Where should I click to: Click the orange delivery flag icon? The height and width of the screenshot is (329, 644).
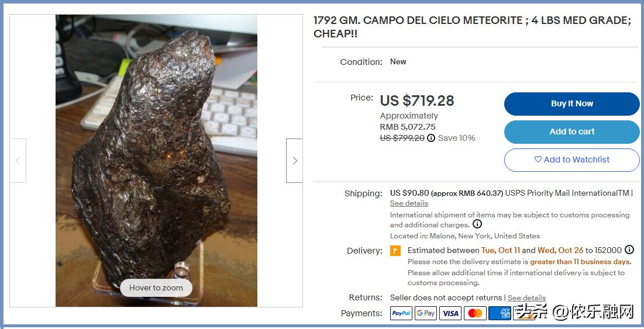(x=395, y=250)
